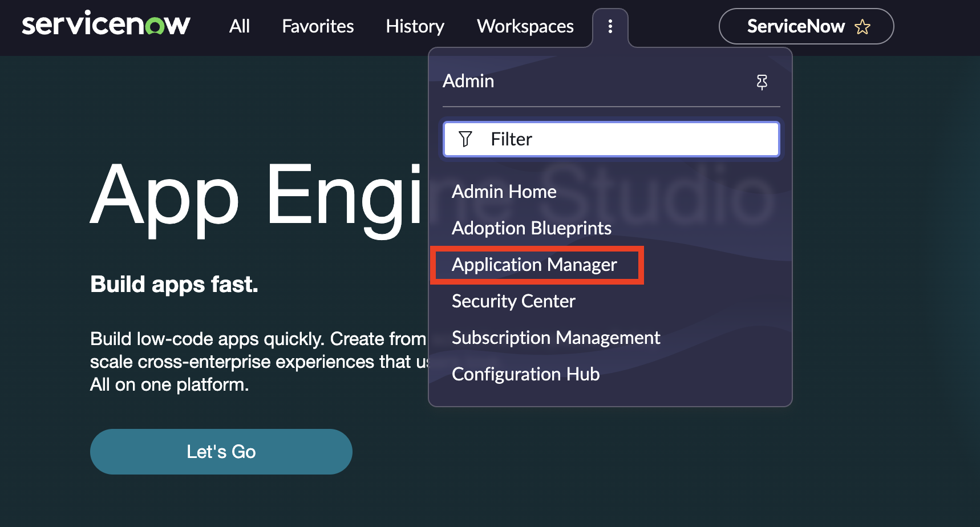Select Adoption Blueprints menu entry

point(532,228)
